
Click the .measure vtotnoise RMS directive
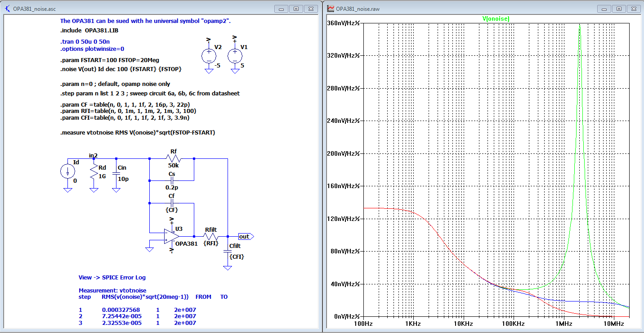[138, 133]
